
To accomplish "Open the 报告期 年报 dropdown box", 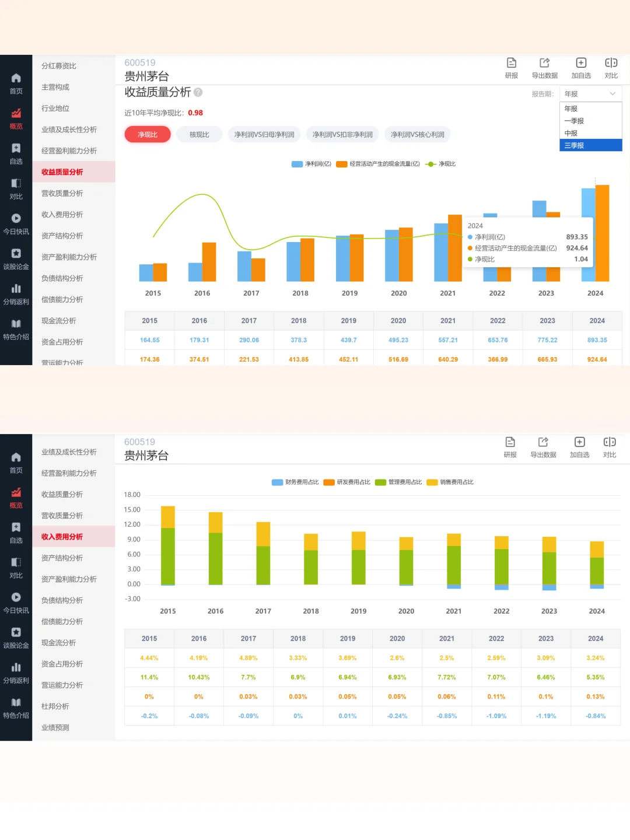I will (x=590, y=94).
